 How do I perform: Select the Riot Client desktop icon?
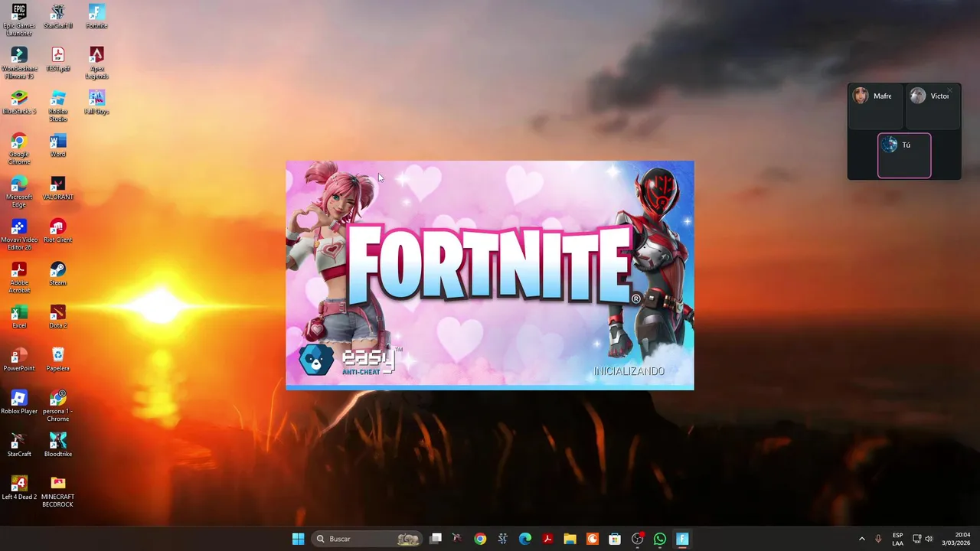(58, 231)
